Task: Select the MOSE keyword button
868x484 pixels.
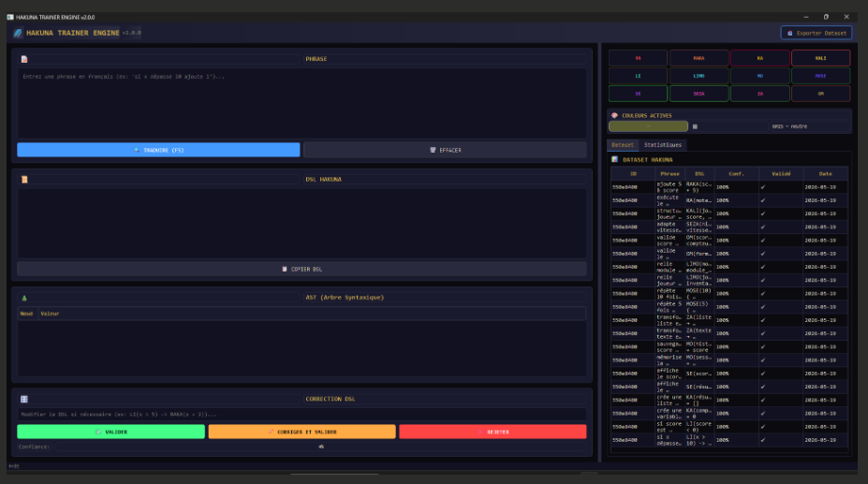Action: [x=820, y=76]
